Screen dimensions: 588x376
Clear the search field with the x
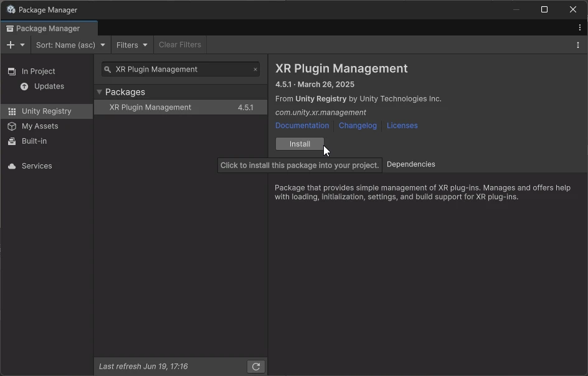(255, 69)
